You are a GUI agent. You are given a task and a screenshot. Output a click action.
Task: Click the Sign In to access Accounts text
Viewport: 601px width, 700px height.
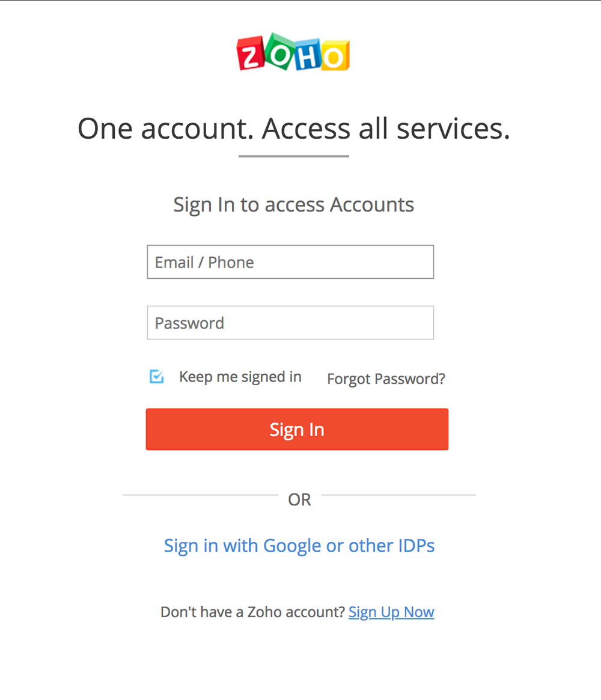tap(293, 204)
